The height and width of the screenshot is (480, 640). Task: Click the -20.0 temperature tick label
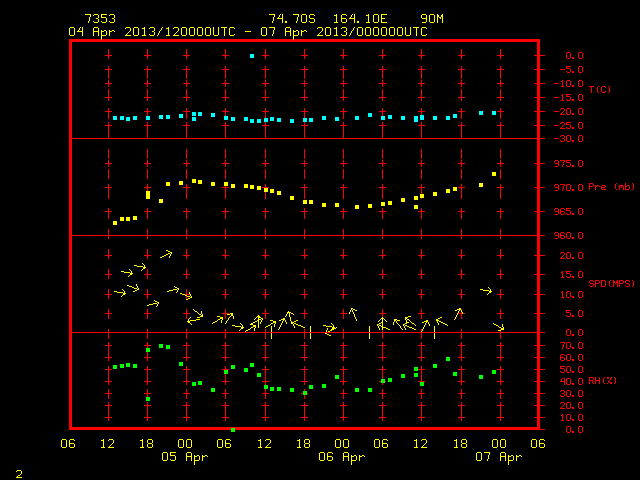click(x=569, y=112)
